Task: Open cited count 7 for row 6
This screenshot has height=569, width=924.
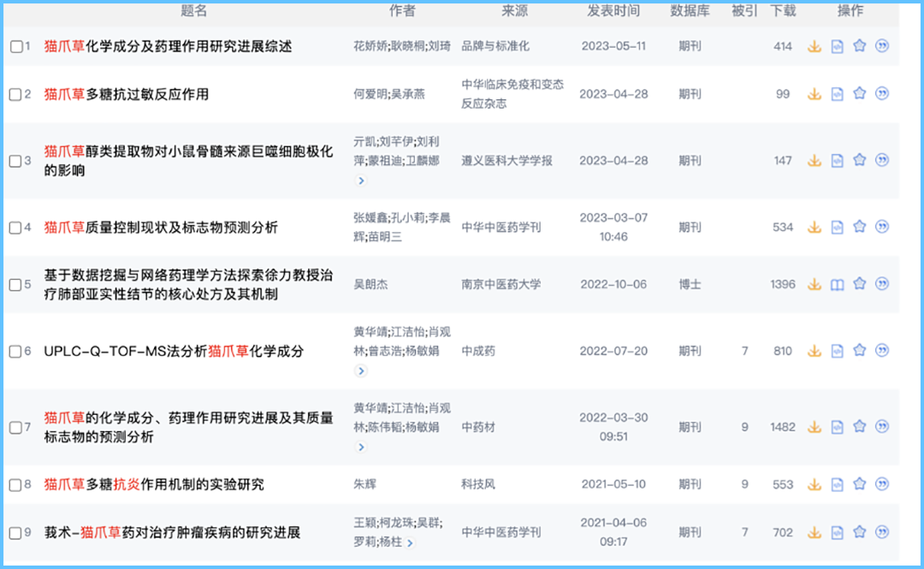Action: point(745,351)
